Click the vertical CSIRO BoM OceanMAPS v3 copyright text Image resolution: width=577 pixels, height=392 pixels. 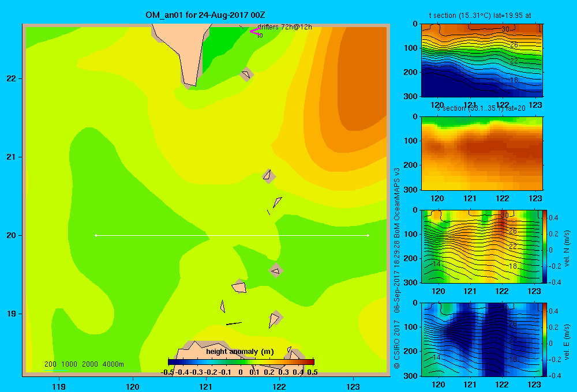point(397,269)
